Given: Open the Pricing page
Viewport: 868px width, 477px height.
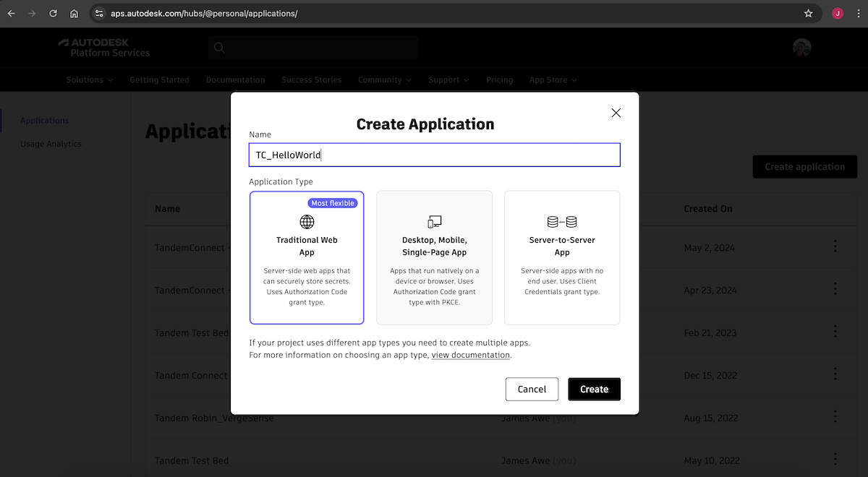Looking at the screenshot, I should (x=499, y=79).
